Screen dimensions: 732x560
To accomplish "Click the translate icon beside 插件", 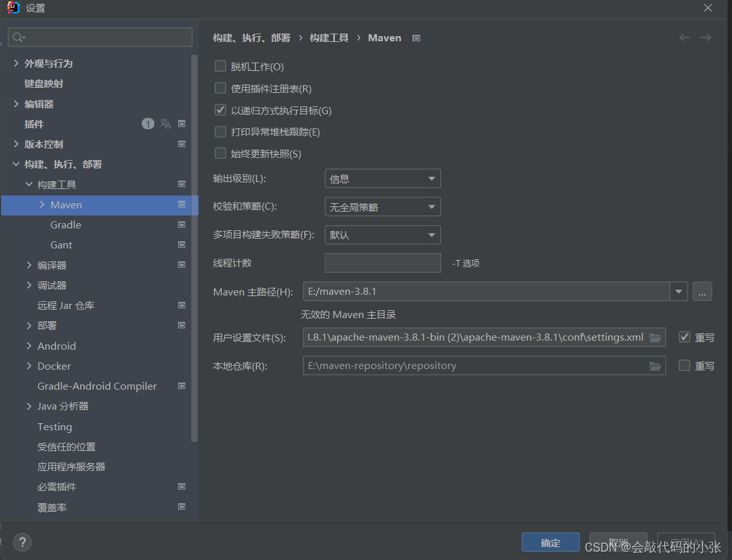I will pyautogui.click(x=165, y=124).
